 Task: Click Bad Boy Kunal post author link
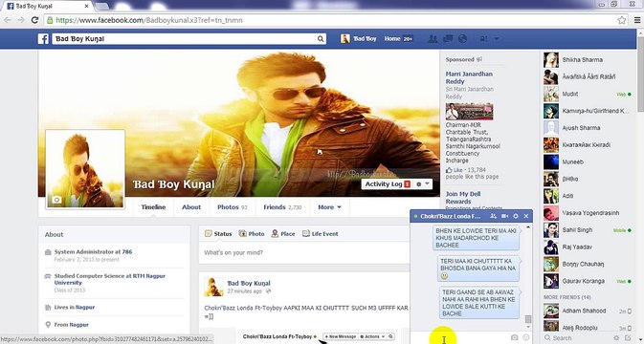point(249,283)
